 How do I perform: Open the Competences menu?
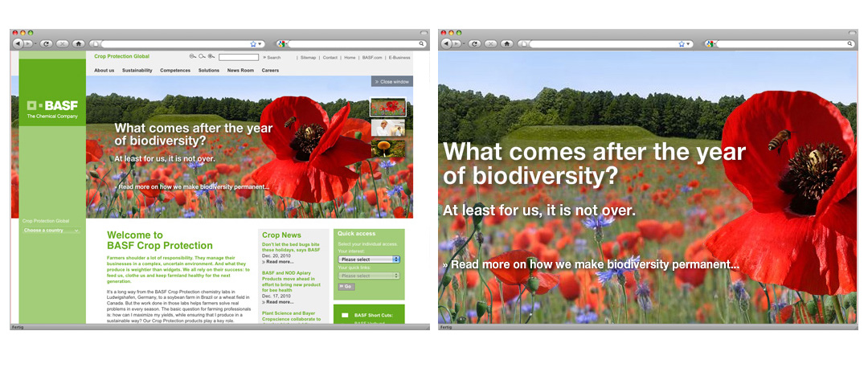tap(175, 71)
